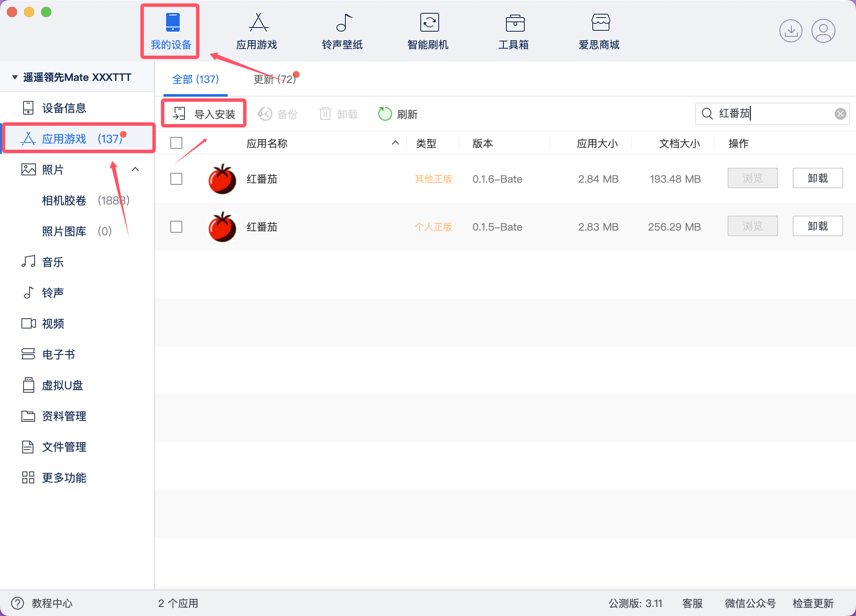Screen dimensions: 856x616
Task: Open 铃声壁纸 section
Action: 342,32
